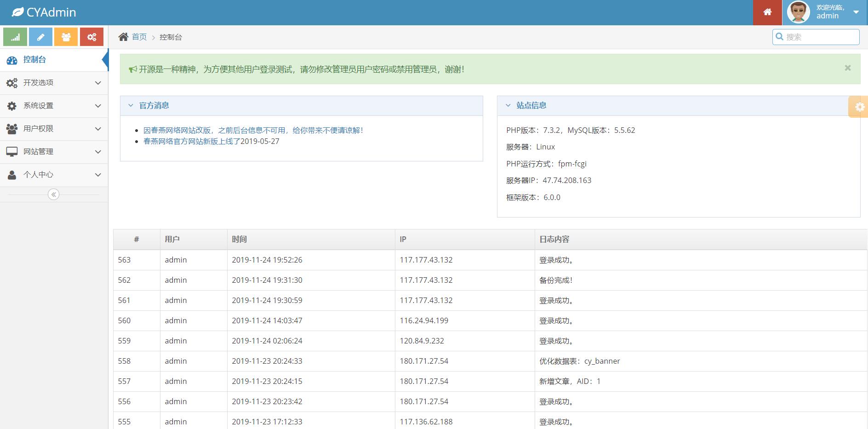
Task: Click the blue pencil edit icon
Action: 40,37
